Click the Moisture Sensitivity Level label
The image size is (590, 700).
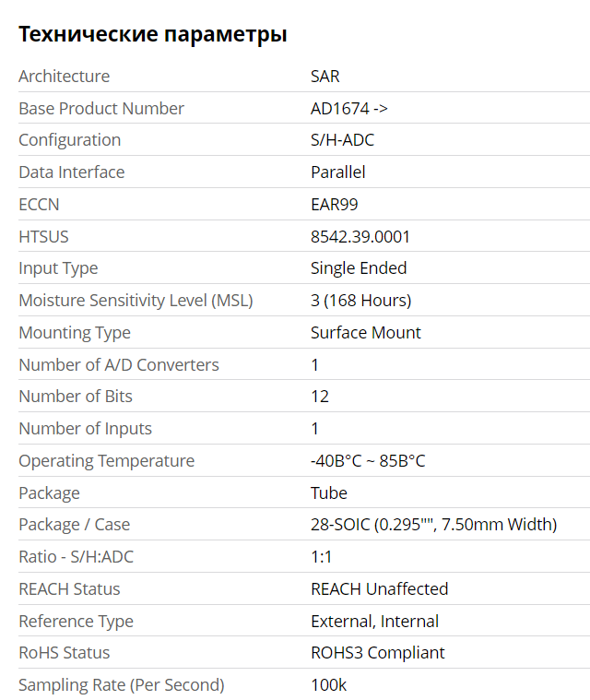[x=136, y=301]
